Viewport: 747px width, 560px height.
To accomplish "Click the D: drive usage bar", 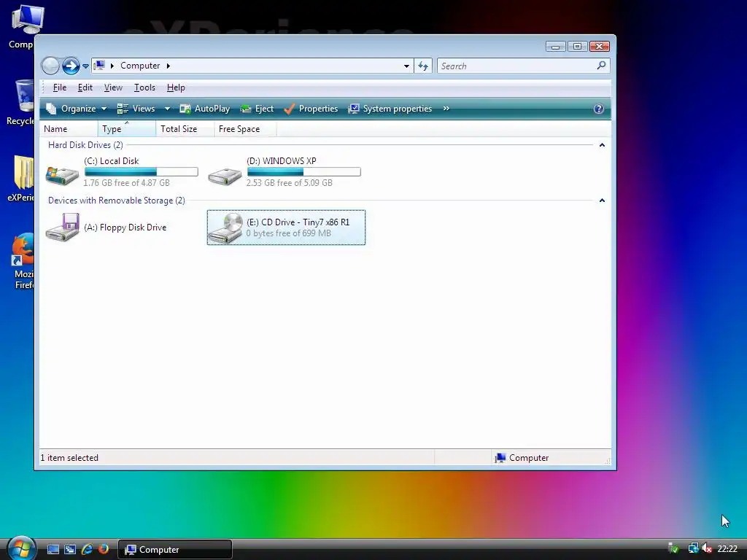I will click(304, 171).
